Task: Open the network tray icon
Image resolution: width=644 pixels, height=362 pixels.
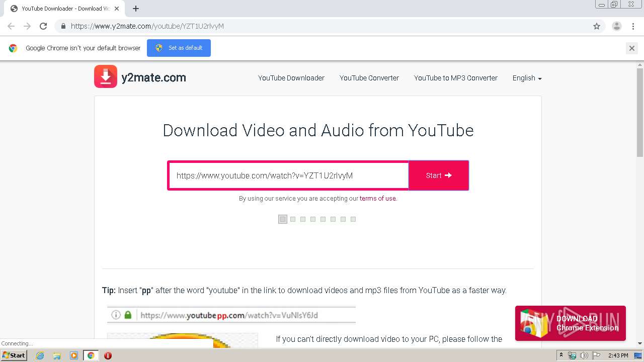Action: 572,355
